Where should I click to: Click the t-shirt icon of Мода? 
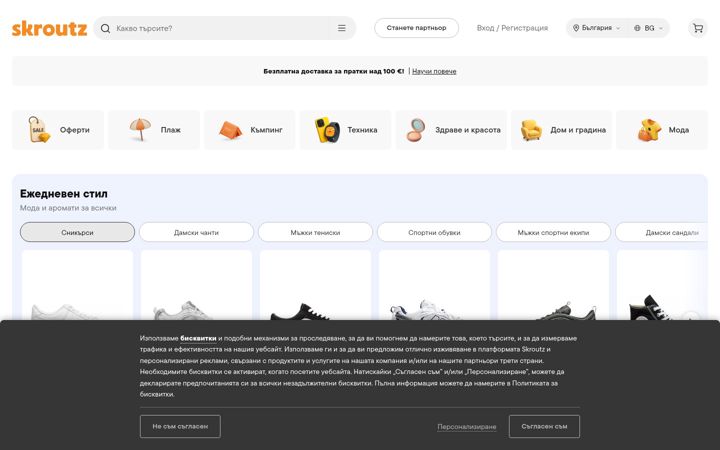(650, 130)
